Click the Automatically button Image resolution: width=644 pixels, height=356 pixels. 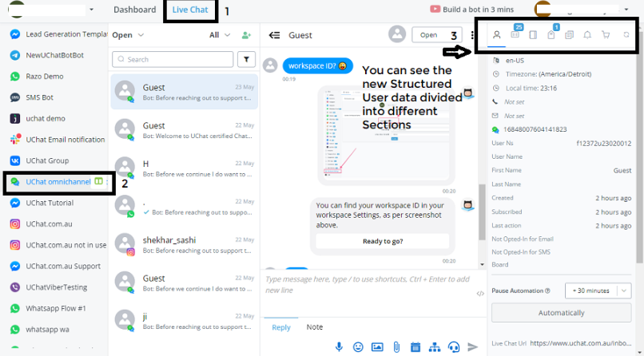click(x=561, y=313)
